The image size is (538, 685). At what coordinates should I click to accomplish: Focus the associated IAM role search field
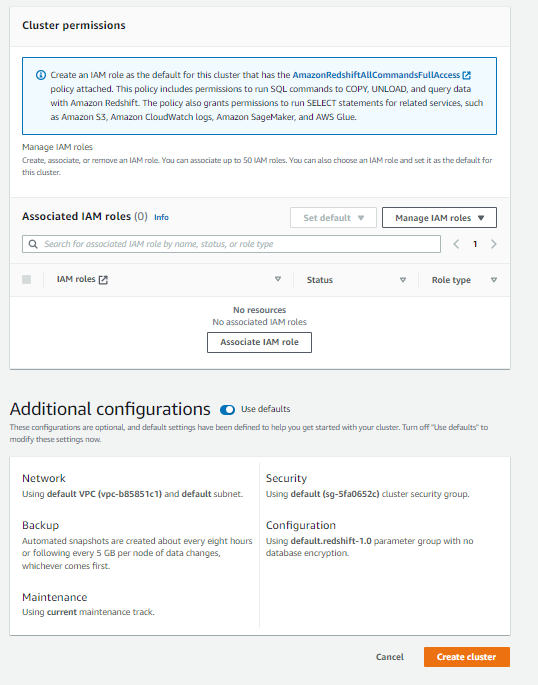[x=231, y=244]
